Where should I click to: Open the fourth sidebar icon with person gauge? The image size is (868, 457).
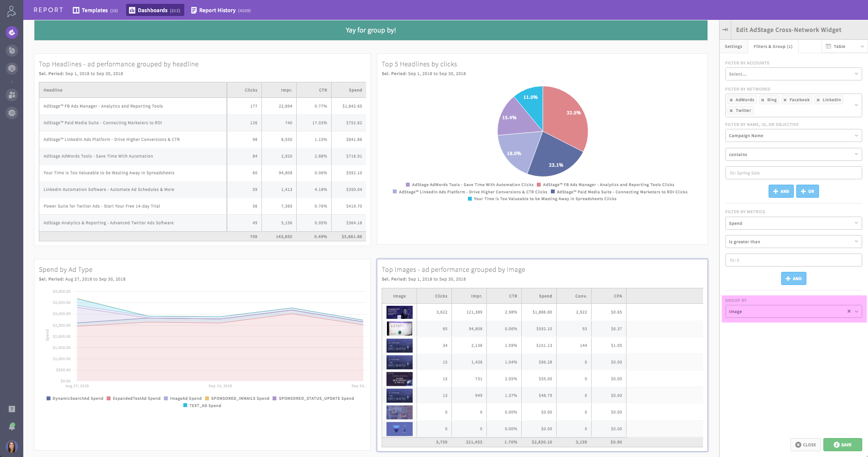(12, 68)
